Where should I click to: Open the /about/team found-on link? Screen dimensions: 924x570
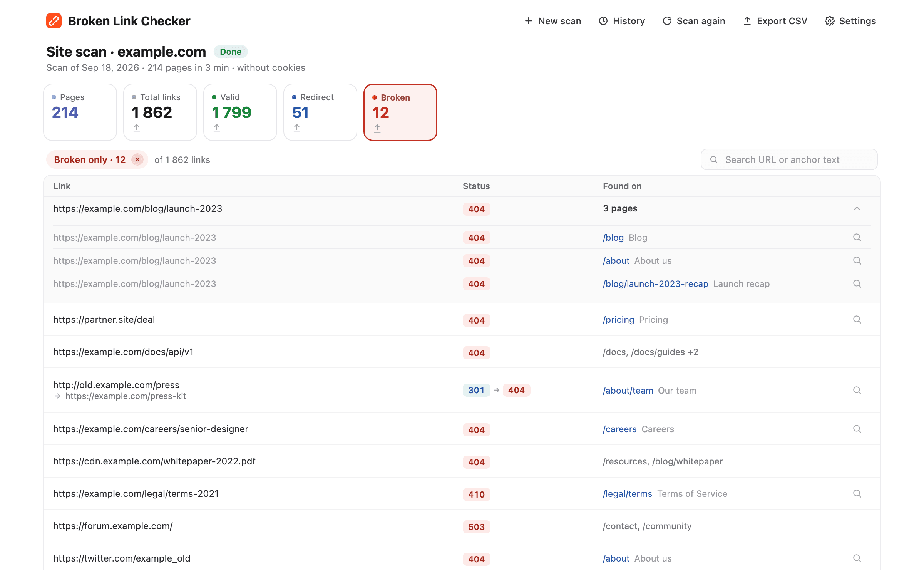[x=628, y=391]
